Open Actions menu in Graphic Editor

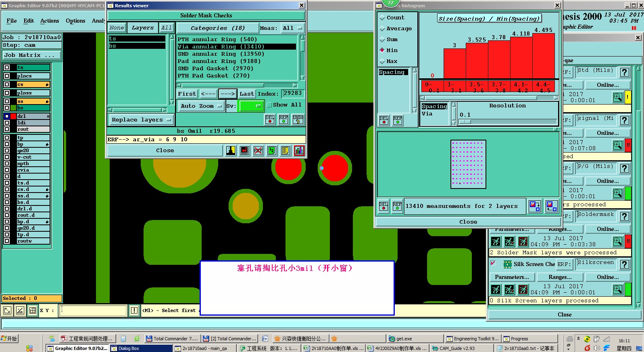[50, 21]
